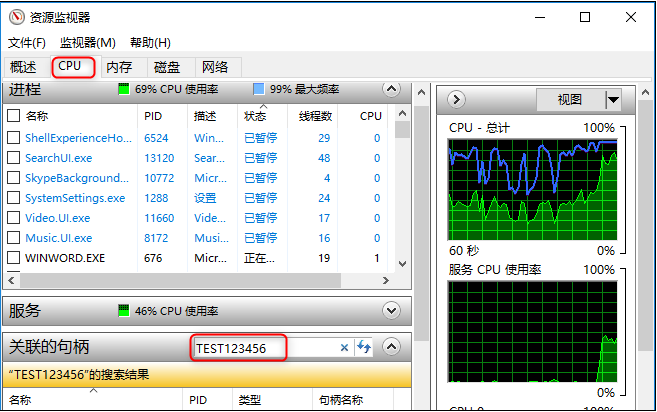Sort processes by PID column header
This screenshot has height=412, width=657.
[x=162, y=116]
